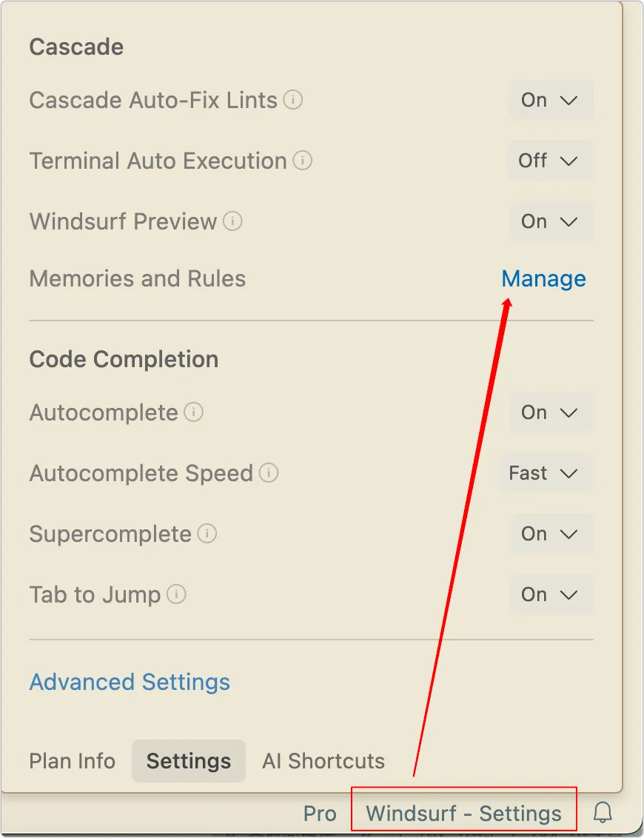Click info icon beside Autocomplete label
Screen dimensions: 644x838
[193, 412]
